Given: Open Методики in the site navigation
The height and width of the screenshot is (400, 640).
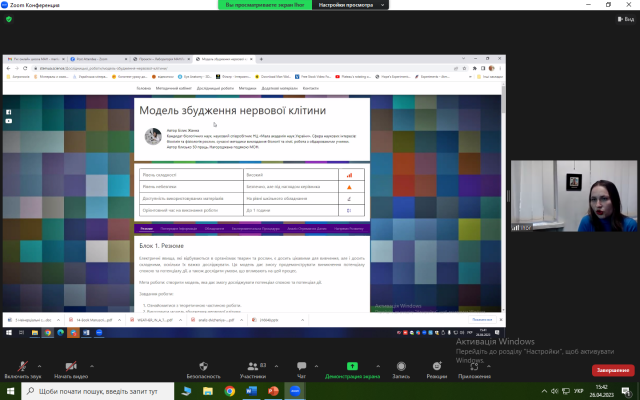Looking at the screenshot, I should click(247, 88).
